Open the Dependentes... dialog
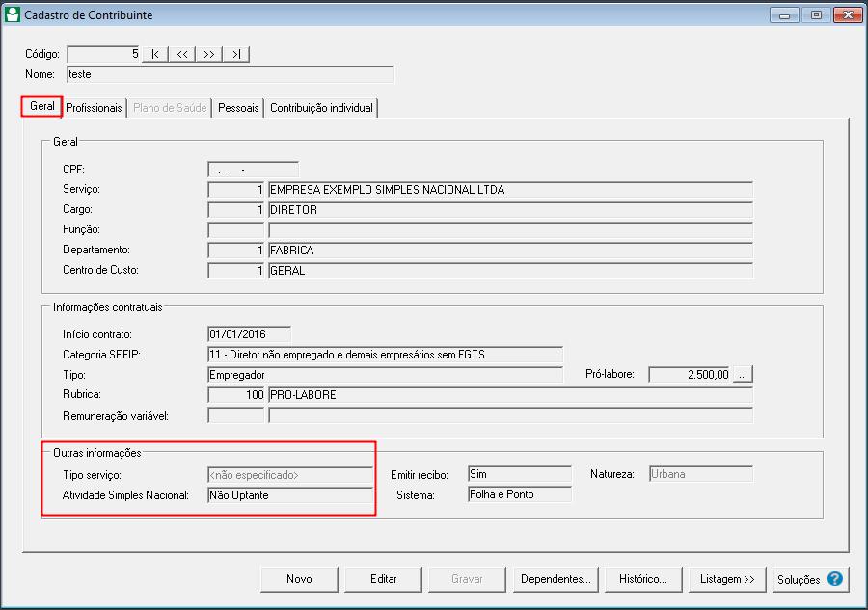 pos(556,579)
